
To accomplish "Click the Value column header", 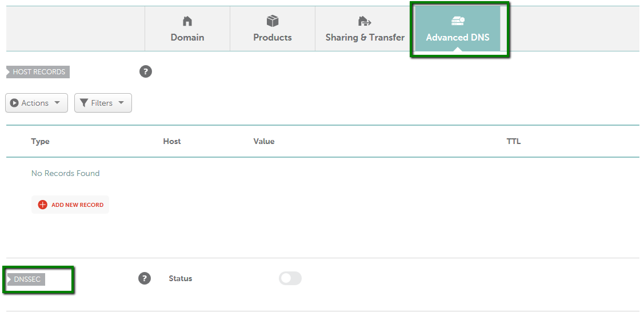I will (x=263, y=141).
